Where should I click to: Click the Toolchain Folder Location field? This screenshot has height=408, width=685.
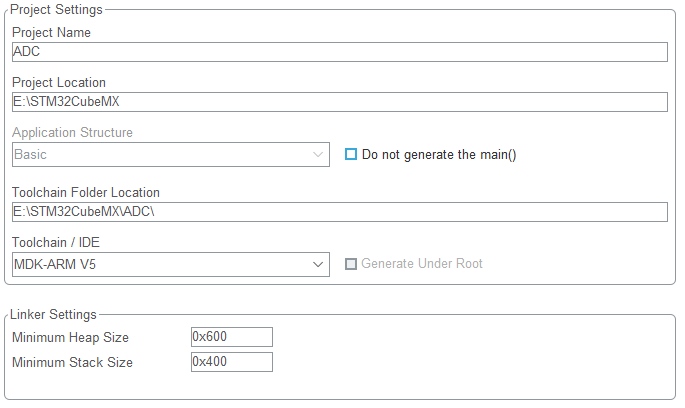[339, 212]
